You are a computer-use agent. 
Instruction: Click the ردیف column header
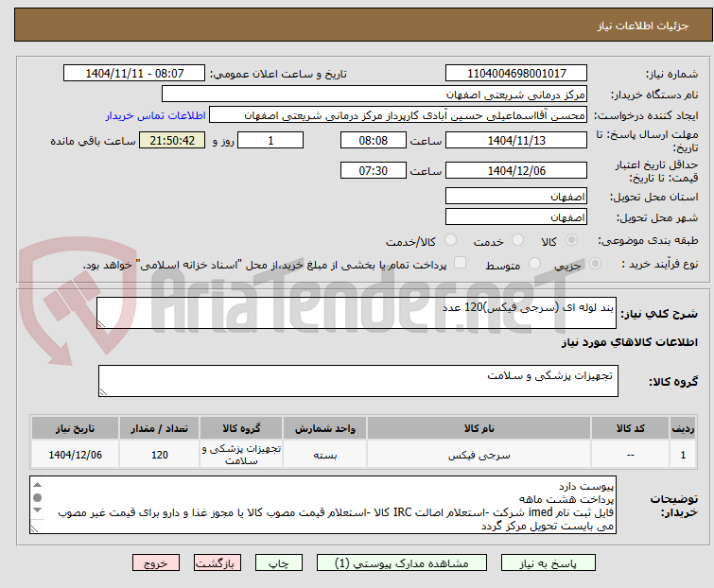tap(683, 428)
